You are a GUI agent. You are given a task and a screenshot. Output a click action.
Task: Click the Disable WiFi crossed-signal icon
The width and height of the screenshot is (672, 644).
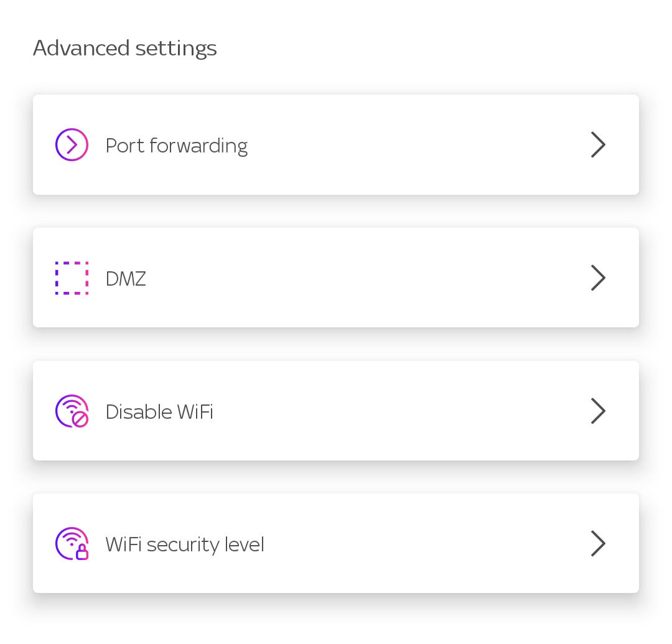72,411
